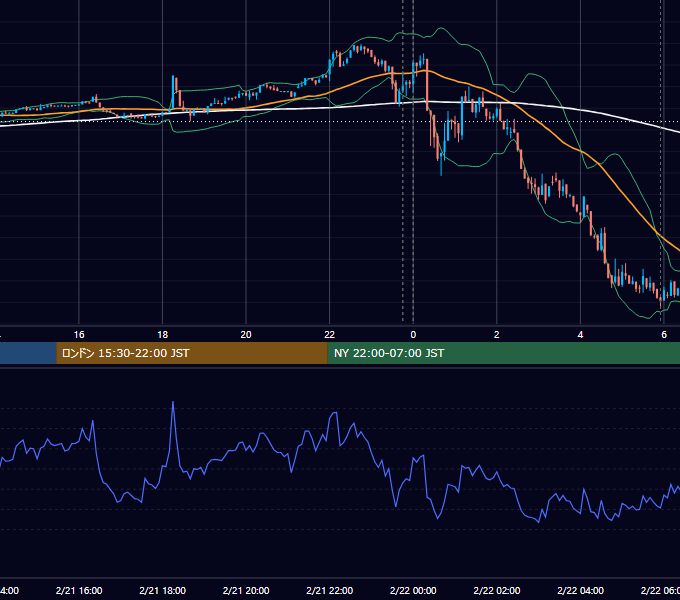
Task: Click the 2/21 18:00 date label
Action: (163, 590)
